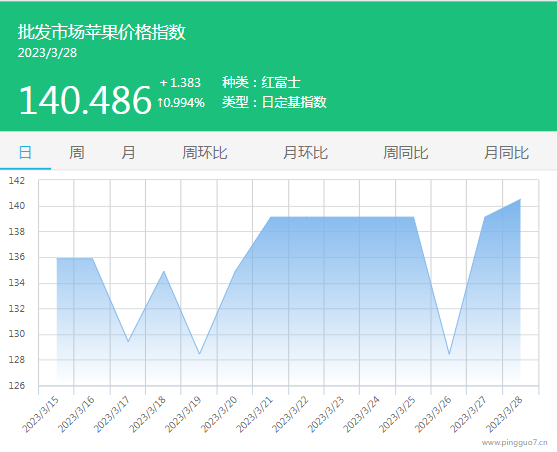
Task: Click the chart peak near 2023/3/18
Action: point(164,271)
